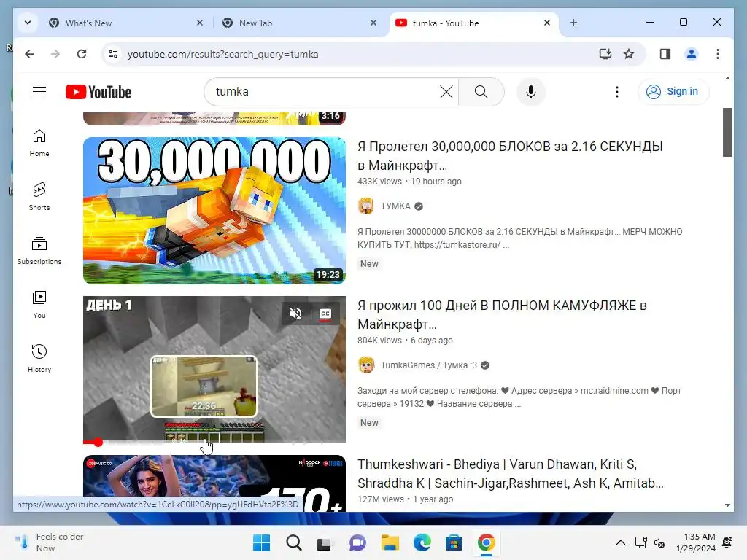Screen dimensions: 747x560
Task: Bookmark this page with the star
Action: [629, 54]
